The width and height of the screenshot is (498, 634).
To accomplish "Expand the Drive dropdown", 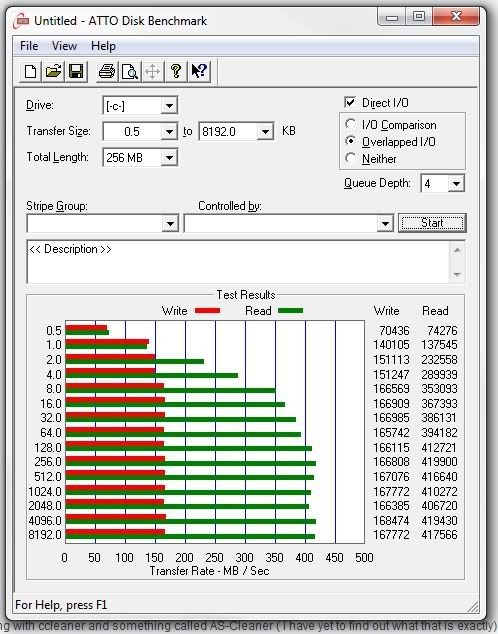I will point(169,106).
